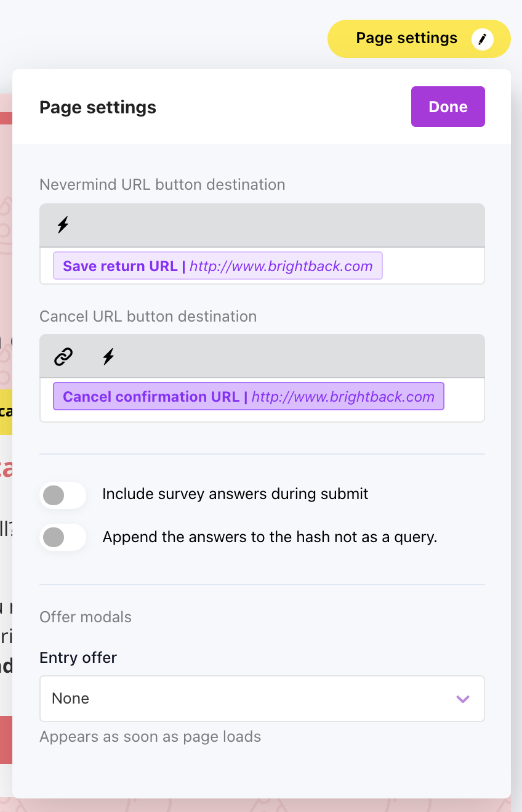Toggle the append answers to hash switch

(62, 537)
